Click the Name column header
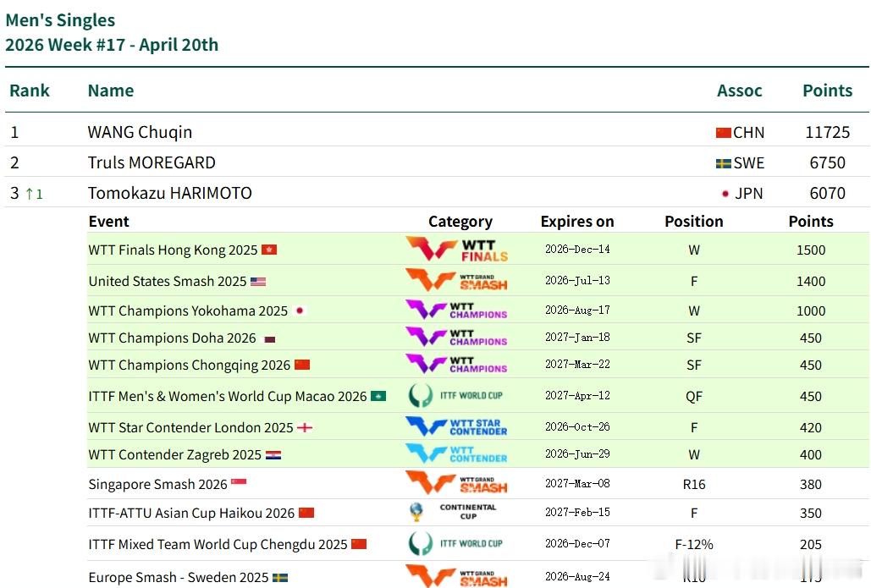 [x=111, y=91]
